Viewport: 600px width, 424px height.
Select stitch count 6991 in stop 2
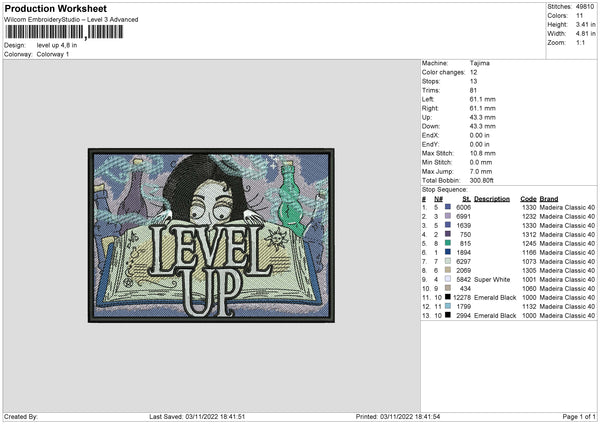(463, 216)
